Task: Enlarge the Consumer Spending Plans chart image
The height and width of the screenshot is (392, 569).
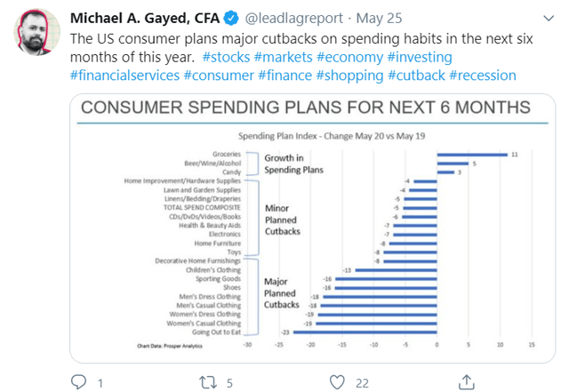Action: (312, 228)
